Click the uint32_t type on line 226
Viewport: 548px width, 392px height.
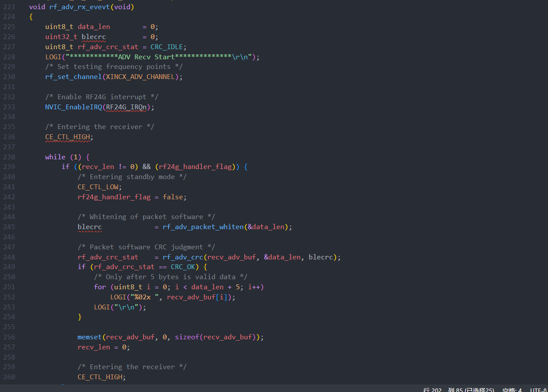(x=61, y=37)
